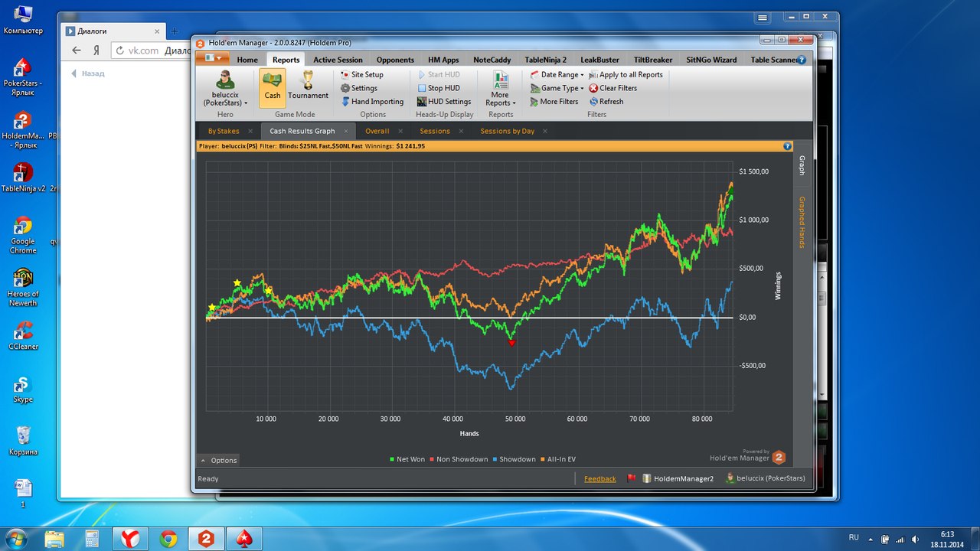Screen dimensions: 980x551
Task: Apply filters to all reports
Action: coord(626,75)
